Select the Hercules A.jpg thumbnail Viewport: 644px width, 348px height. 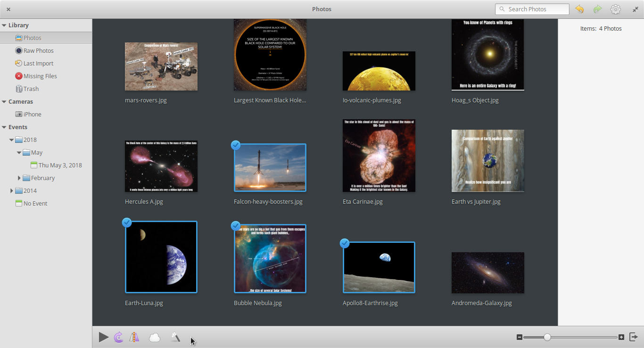click(161, 166)
